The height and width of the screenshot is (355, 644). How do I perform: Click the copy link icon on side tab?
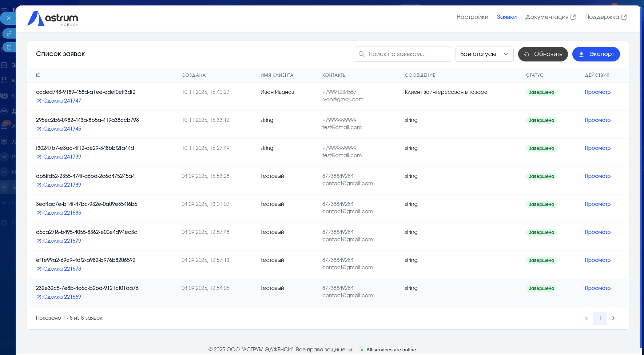[9, 33]
